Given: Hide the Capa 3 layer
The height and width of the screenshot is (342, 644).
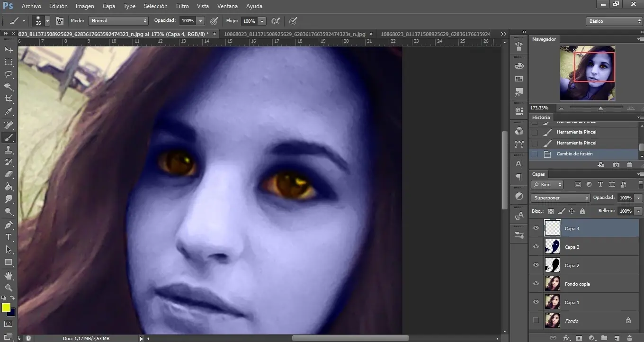Looking at the screenshot, I should pos(536,247).
